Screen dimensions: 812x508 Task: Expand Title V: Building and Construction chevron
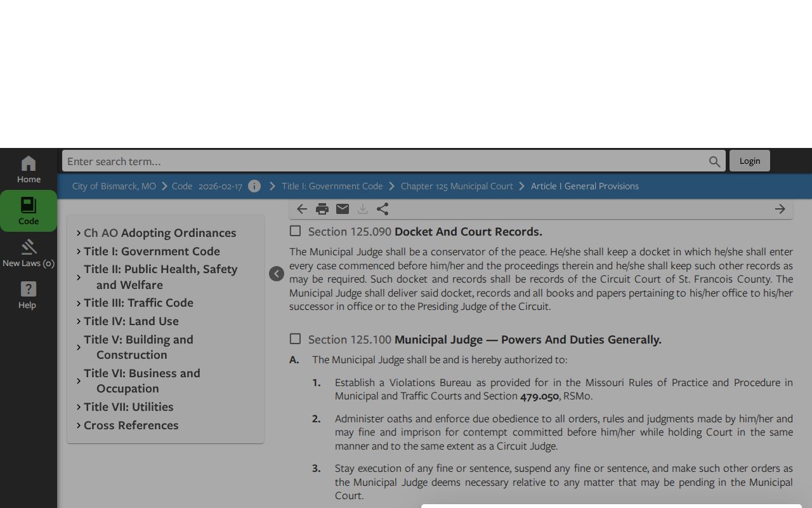point(79,347)
